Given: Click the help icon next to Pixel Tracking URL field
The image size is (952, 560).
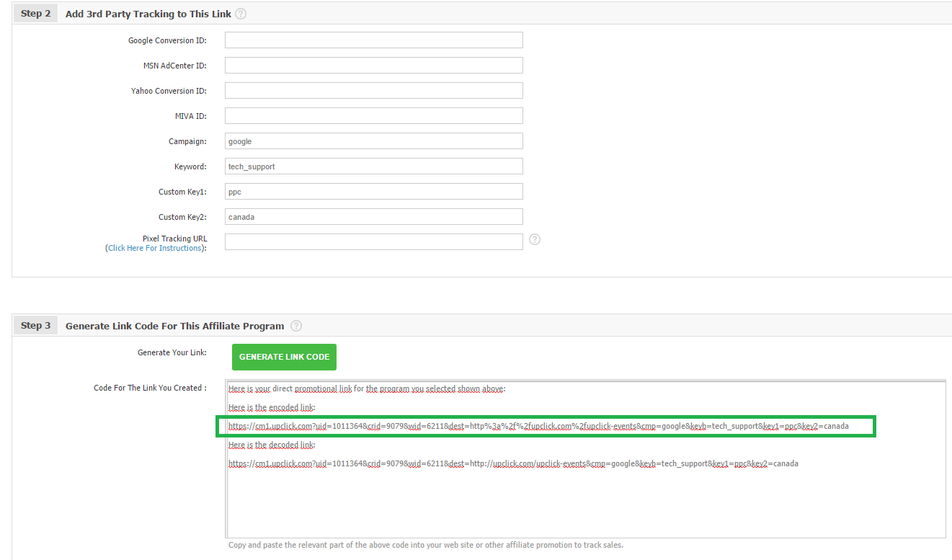Looking at the screenshot, I should click(x=535, y=239).
